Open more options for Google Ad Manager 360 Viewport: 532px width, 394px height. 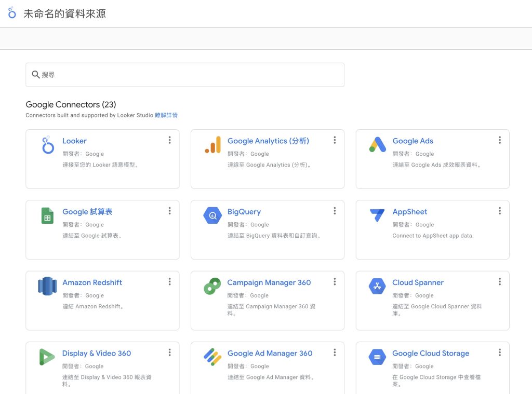coord(335,352)
